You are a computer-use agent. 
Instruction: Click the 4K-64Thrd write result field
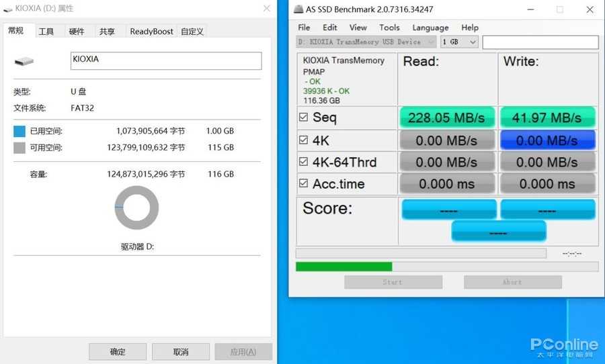click(547, 162)
